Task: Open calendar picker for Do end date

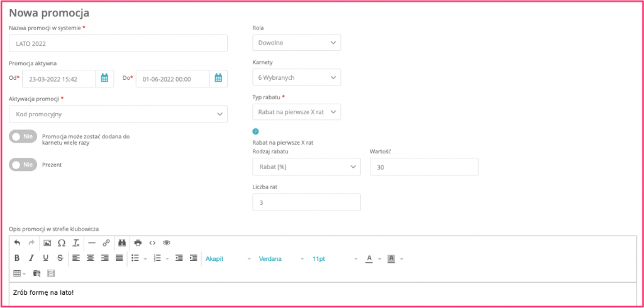Action: pos(218,79)
